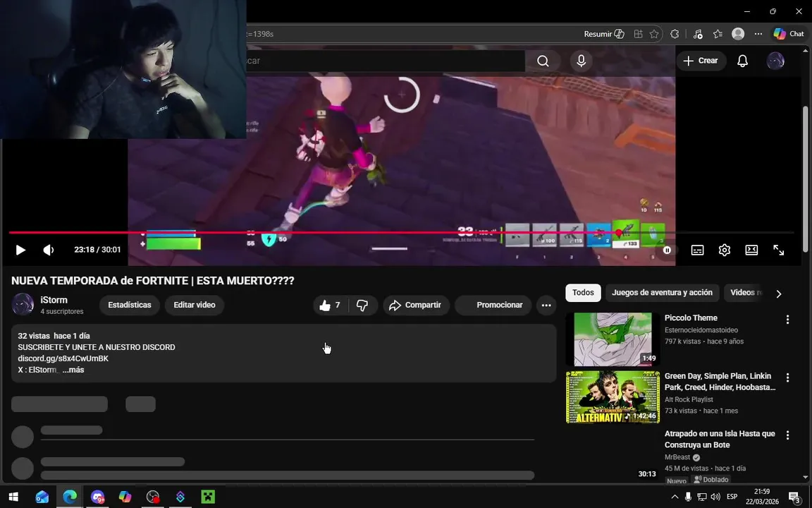Open the favorites list icon
812x508 pixels.
coord(718,34)
